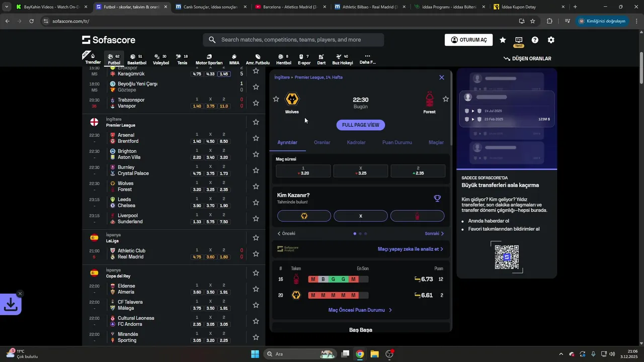Select the Dart sport icon
The height and width of the screenshot is (362, 644).
[x=321, y=59]
